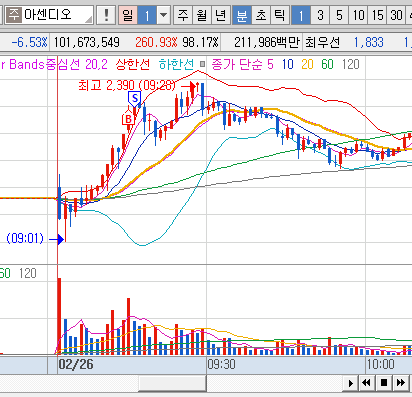412x397 pixels.
Task: Choose the 30-minute interval button
Action: [396, 15]
